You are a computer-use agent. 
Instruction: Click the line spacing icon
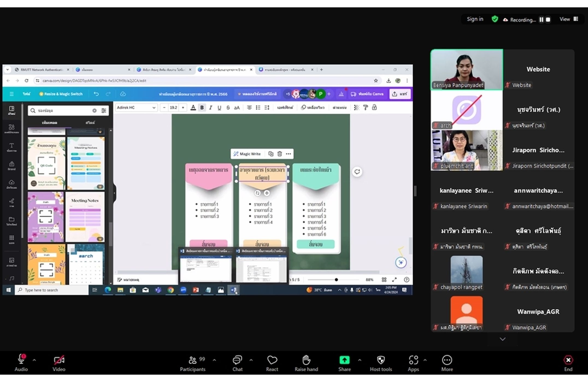[267, 108]
